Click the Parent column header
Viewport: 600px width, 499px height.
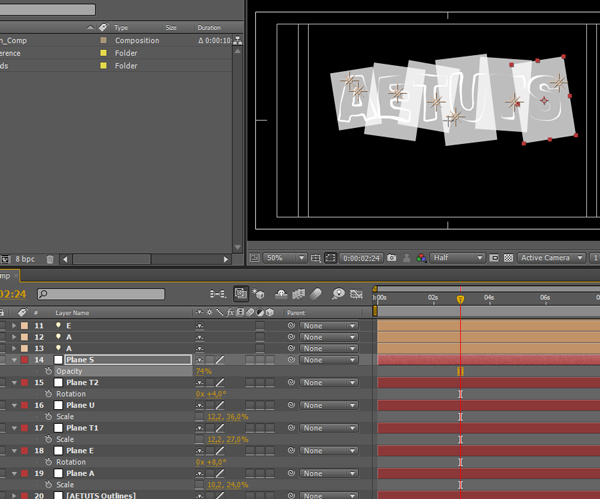pos(296,313)
